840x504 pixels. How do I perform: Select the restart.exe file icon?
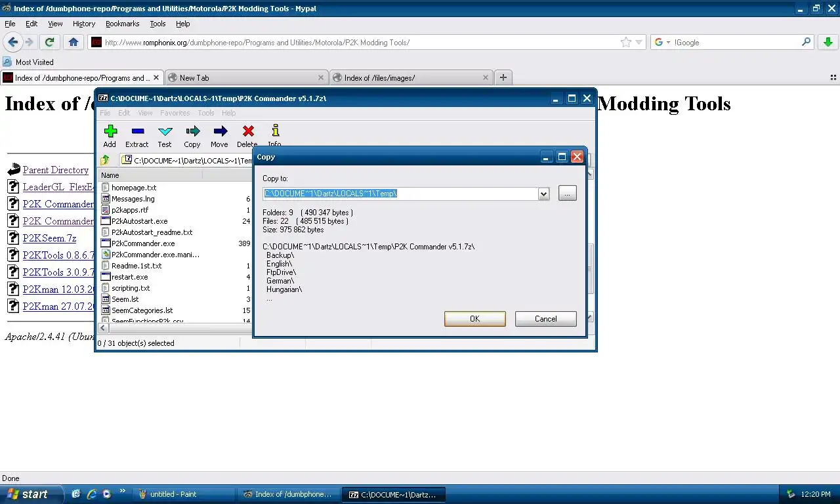coord(105,277)
